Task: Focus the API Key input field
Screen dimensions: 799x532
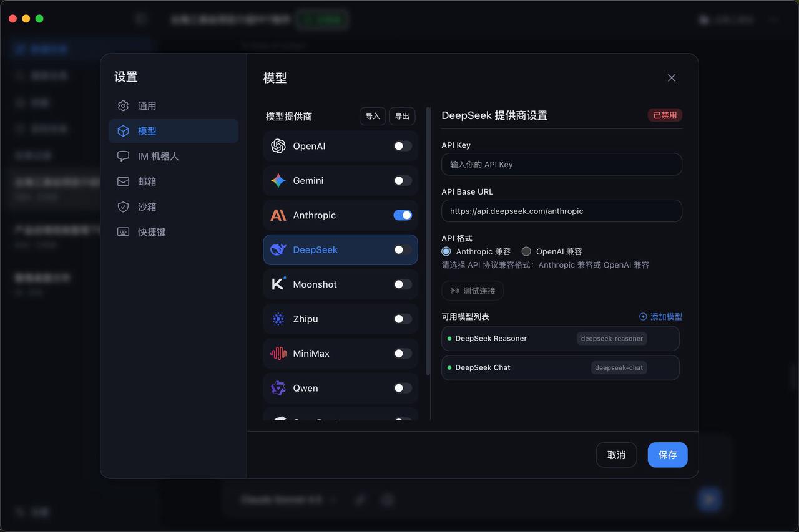Action: click(562, 164)
